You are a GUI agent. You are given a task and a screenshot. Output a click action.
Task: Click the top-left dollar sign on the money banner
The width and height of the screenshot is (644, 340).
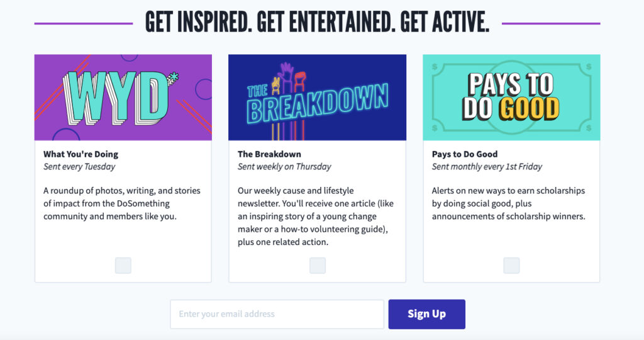pyautogui.click(x=435, y=66)
